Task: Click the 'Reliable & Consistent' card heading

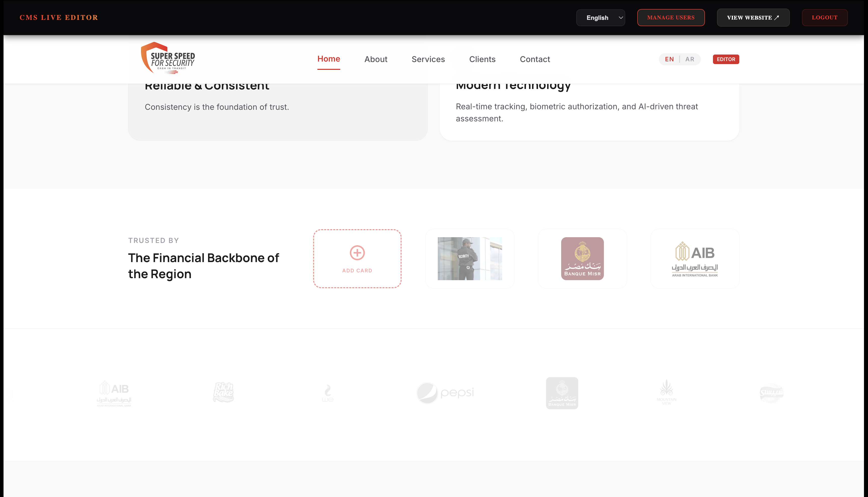Action: point(207,85)
